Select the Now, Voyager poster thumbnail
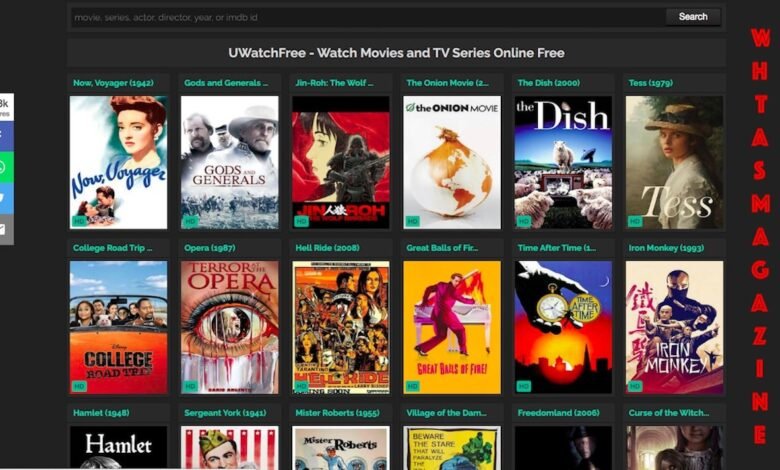This screenshot has width=780, height=470. click(x=118, y=163)
